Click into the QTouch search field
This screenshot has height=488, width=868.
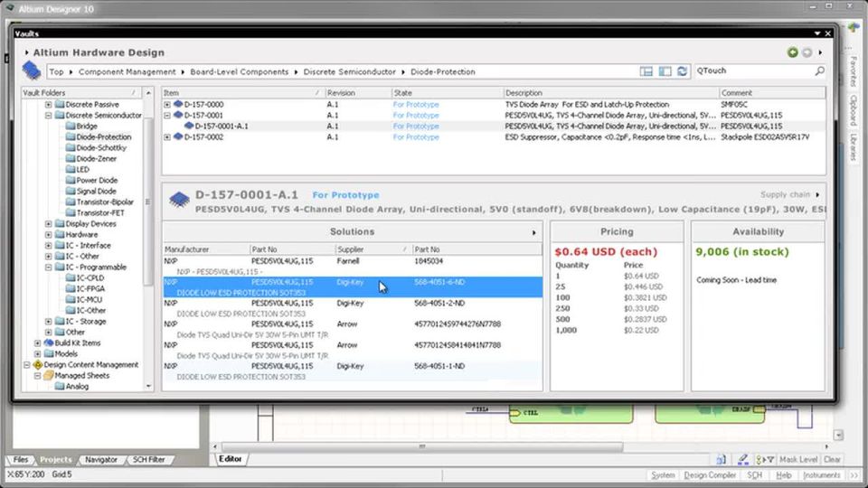pos(754,70)
